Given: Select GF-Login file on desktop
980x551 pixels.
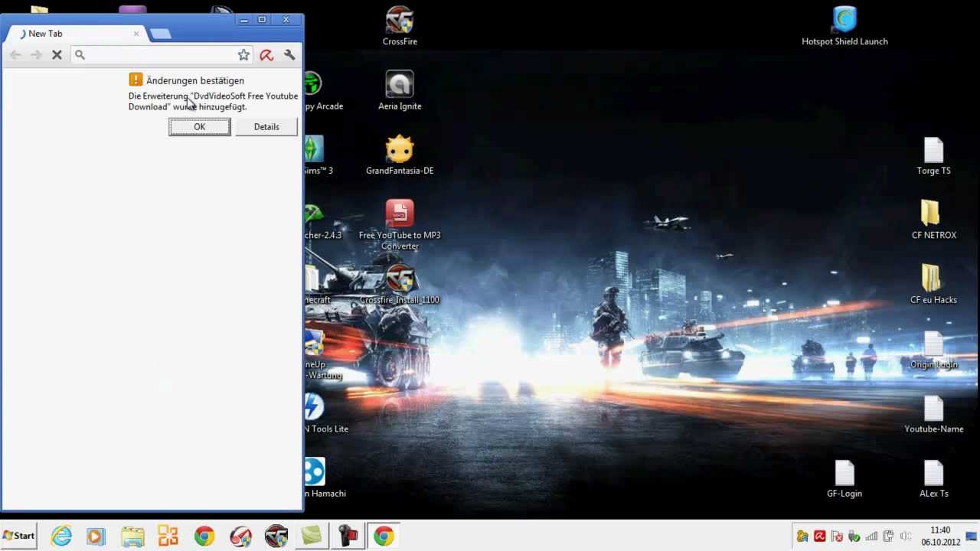Looking at the screenshot, I should point(844,478).
